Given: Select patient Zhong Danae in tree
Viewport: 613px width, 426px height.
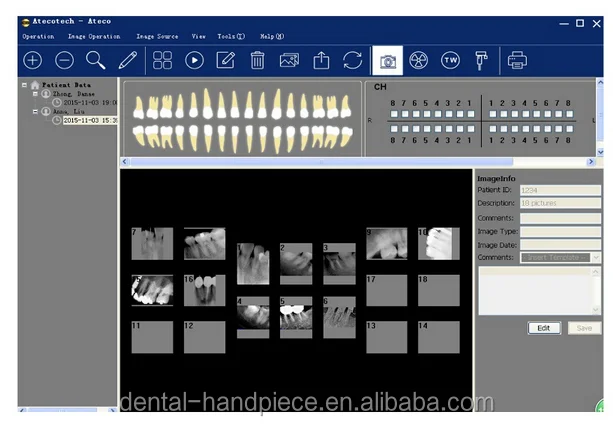Looking at the screenshot, I should tap(73, 94).
